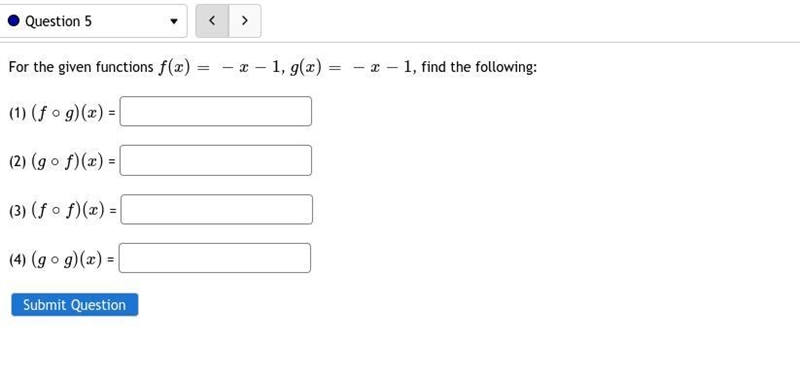Go to the next question arrow
Screen dimensions: 800x376
(245, 21)
